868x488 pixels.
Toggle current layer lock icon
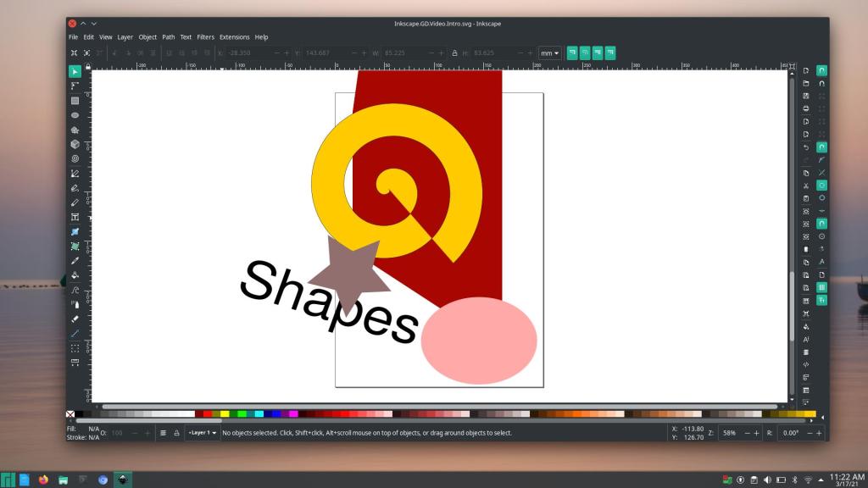tap(176, 433)
